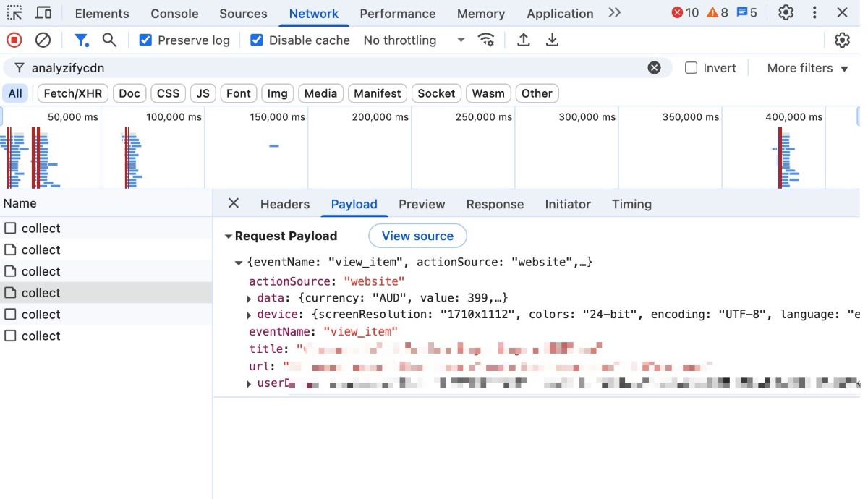Image resolution: width=868 pixels, height=499 pixels.
Task: Switch to the Memory tab
Action: click(481, 14)
